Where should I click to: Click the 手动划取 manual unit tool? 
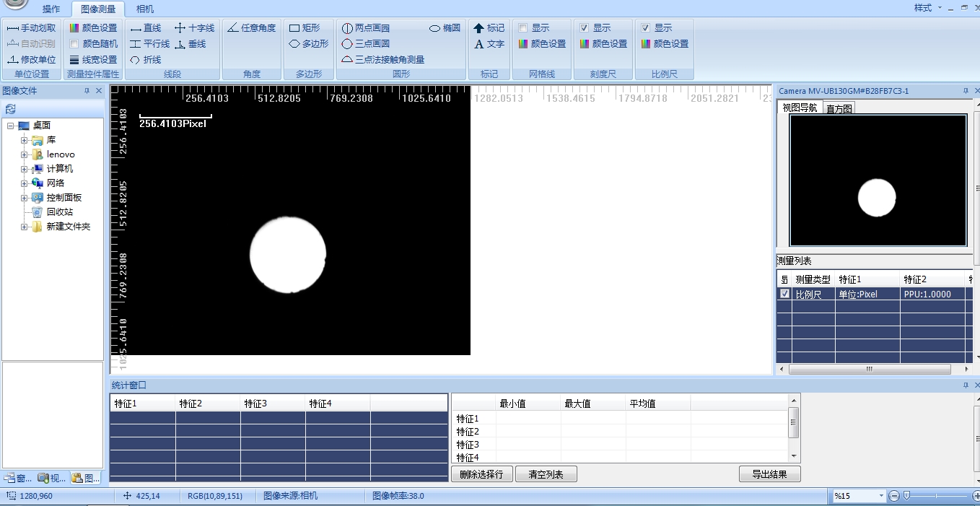click(31, 28)
